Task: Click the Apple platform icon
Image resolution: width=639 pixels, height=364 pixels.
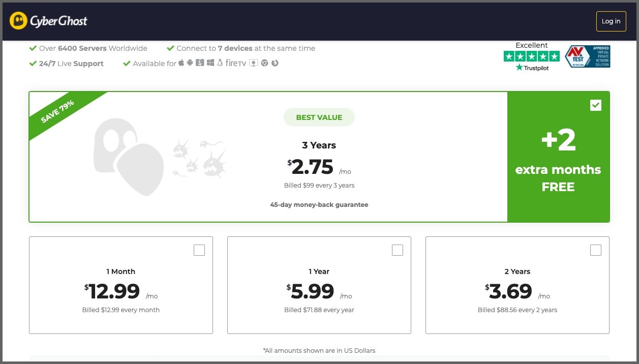Action: click(181, 63)
